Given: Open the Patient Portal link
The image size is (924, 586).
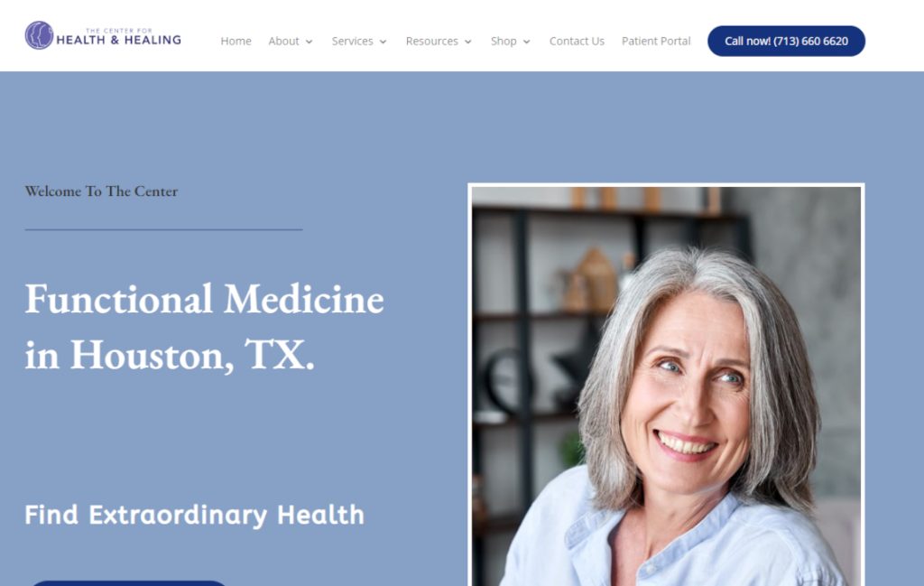Looking at the screenshot, I should [656, 42].
